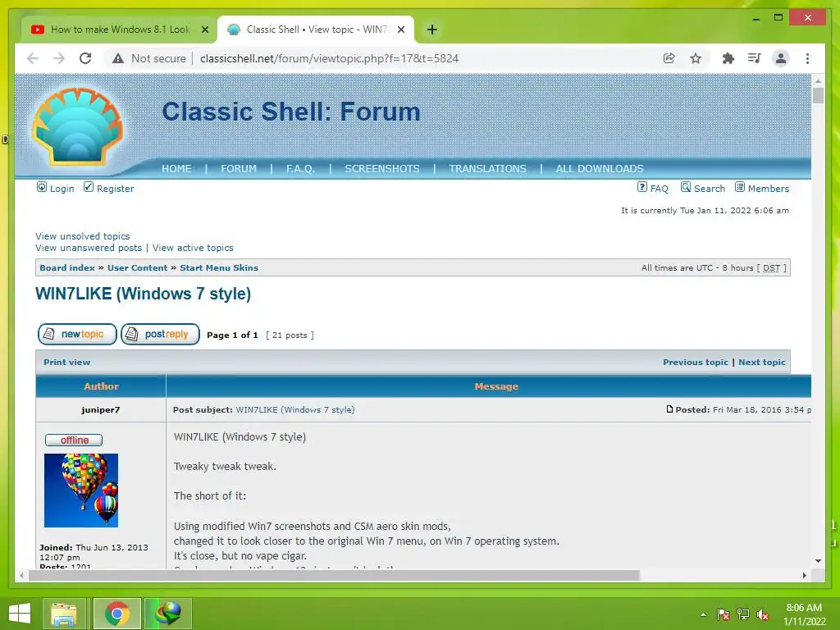Click the small post icon beside Posted
Screen dimensions: 840x630
tap(669, 409)
